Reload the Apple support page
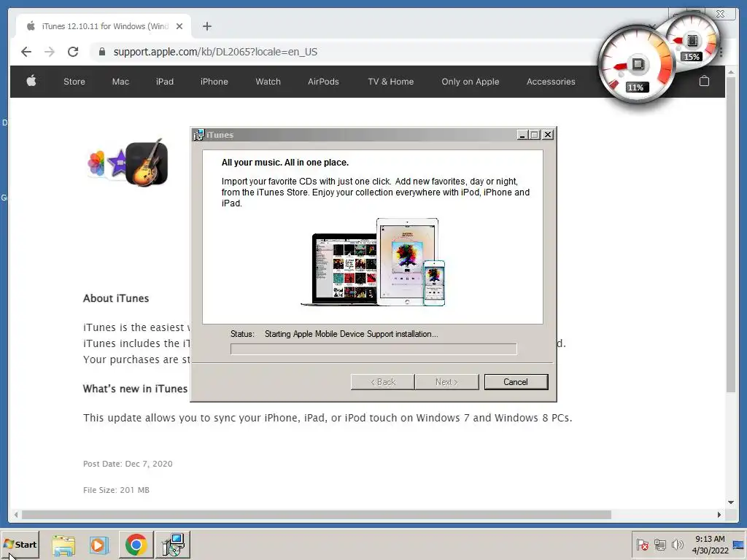The image size is (747, 560). [x=73, y=52]
